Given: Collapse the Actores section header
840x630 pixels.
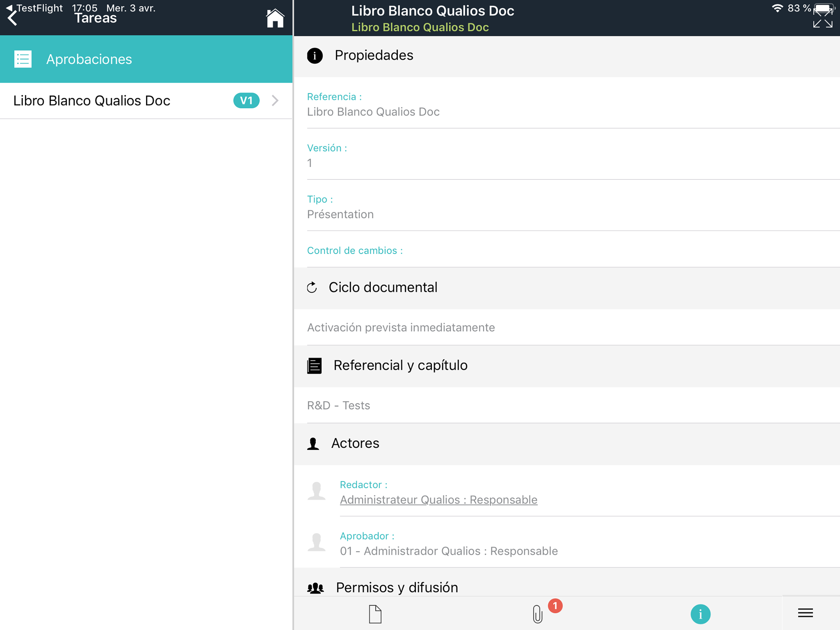Looking at the screenshot, I should [x=355, y=444].
